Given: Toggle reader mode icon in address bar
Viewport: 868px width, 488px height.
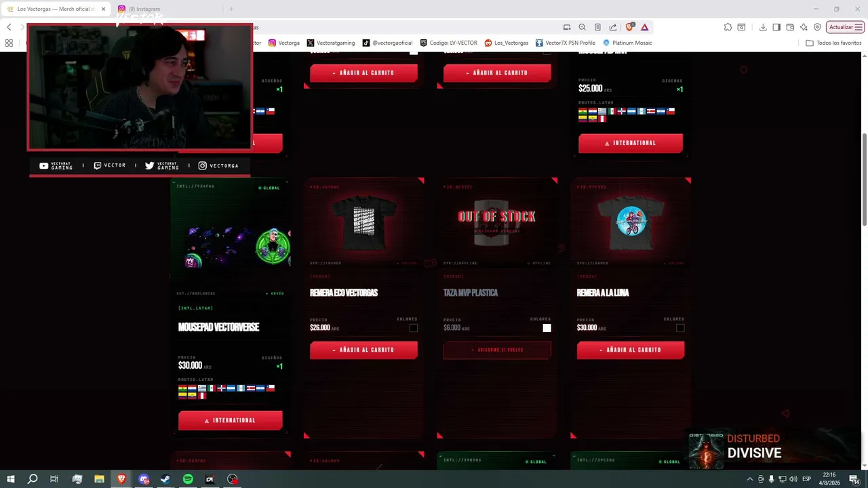Looking at the screenshot, I should pos(597,27).
